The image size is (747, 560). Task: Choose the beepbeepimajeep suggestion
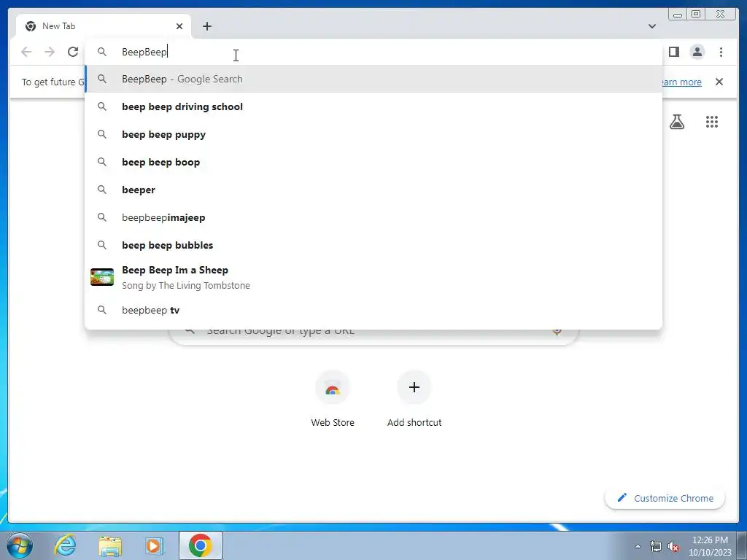tap(373, 217)
